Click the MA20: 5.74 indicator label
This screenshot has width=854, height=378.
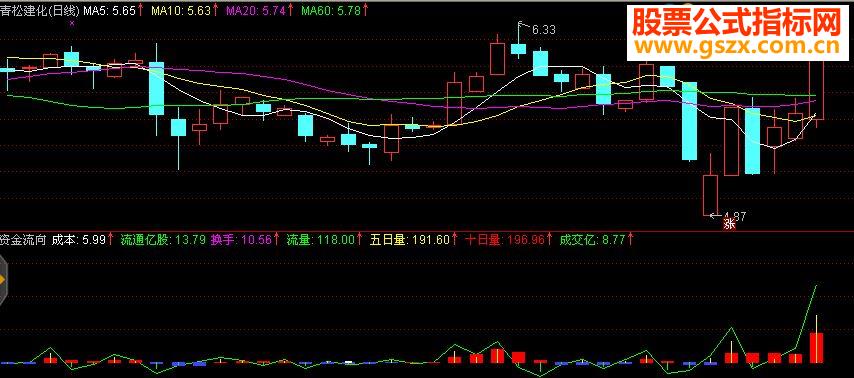click(x=260, y=10)
